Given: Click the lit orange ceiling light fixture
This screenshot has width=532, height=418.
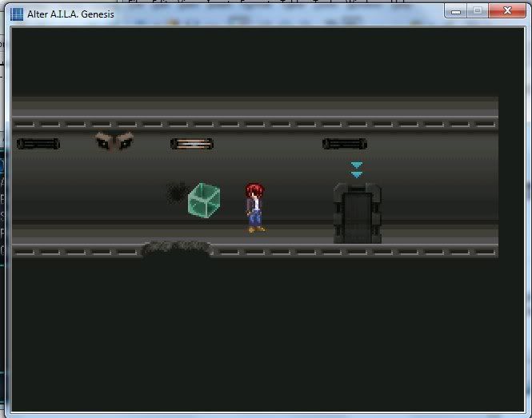Looking at the screenshot, I should coord(192,144).
